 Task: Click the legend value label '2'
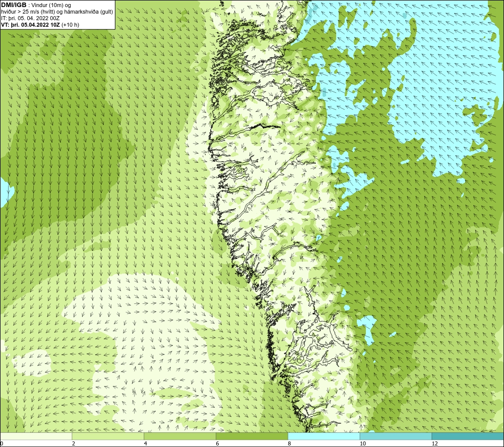(x=74, y=443)
